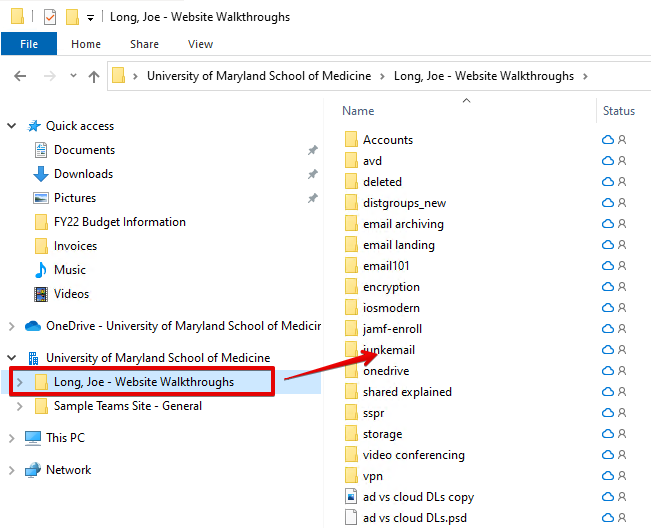Click cloud status icon for Accounts folder

607,140
